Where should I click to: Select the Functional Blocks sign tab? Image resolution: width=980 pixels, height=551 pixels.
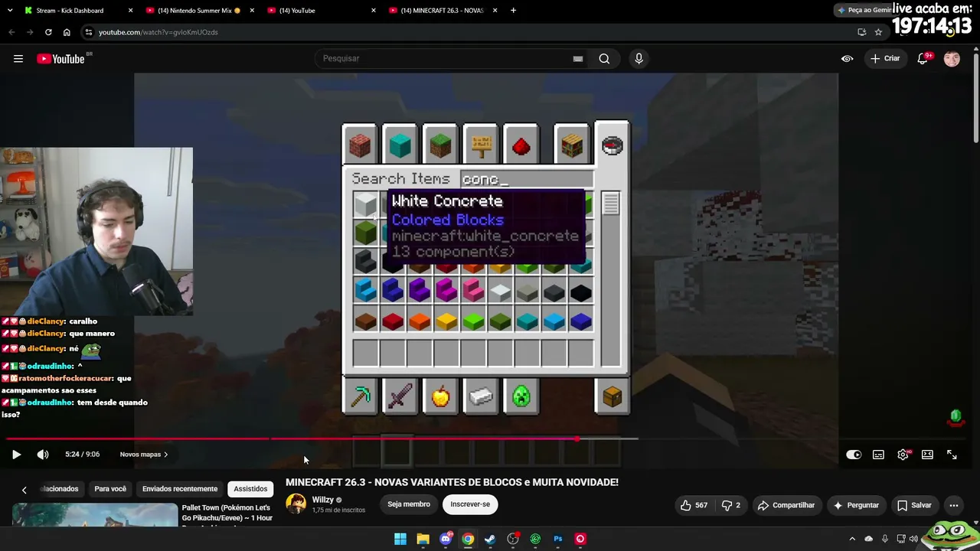pyautogui.click(x=480, y=145)
